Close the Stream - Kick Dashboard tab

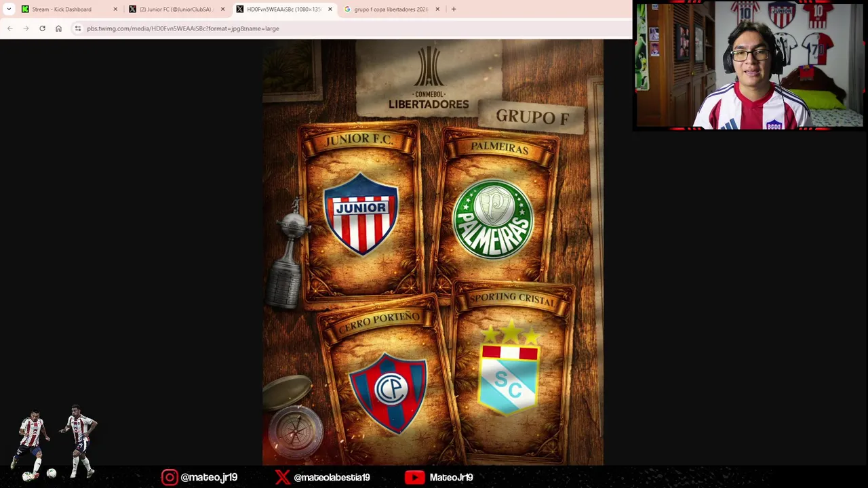[115, 9]
